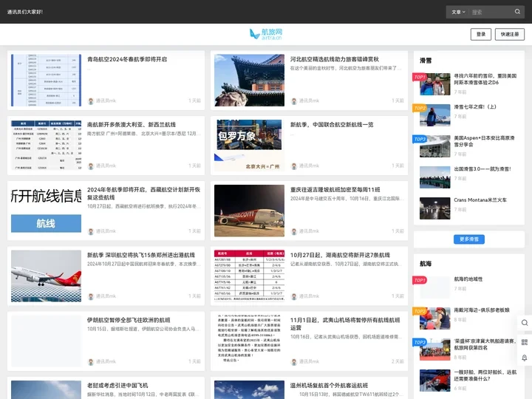Click the 包罗万象 thumbnail image
Image resolution: width=532 pixels, height=399 pixels.
pyautogui.click(x=250, y=146)
